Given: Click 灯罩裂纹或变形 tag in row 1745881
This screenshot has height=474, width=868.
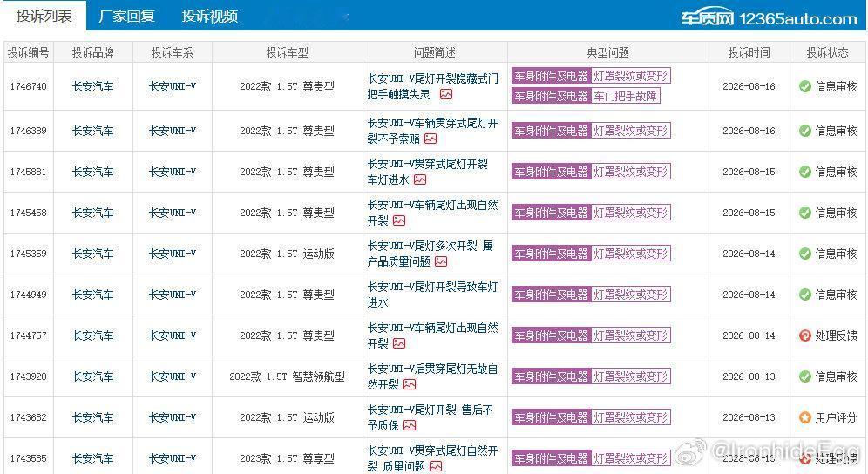Looking at the screenshot, I should click(x=630, y=172).
